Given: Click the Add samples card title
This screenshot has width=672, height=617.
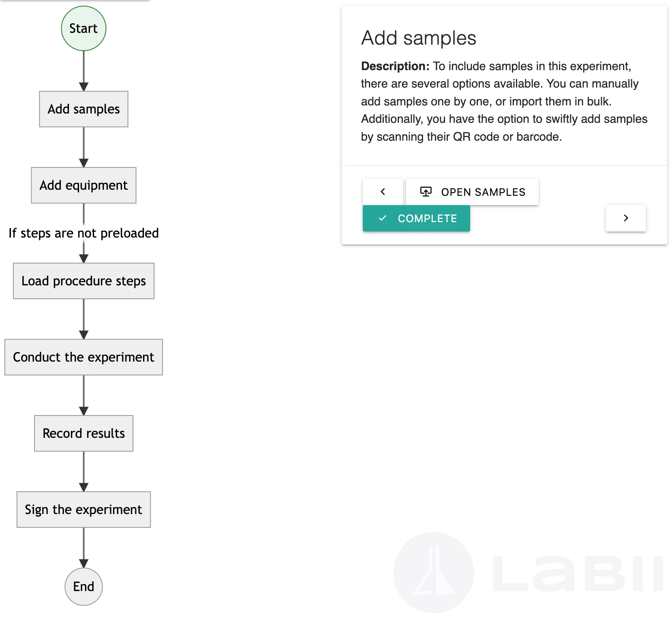Looking at the screenshot, I should click(419, 38).
